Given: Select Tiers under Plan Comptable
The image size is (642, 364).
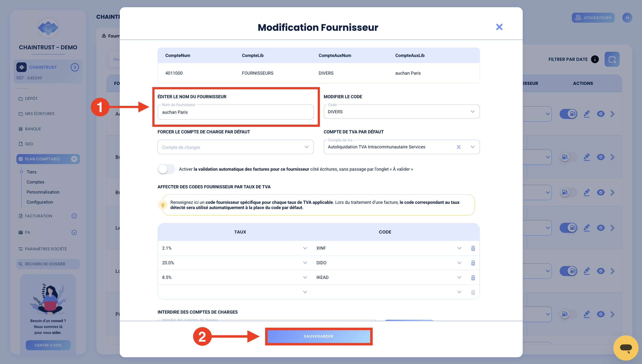Looking at the screenshot, I should 31,172.
